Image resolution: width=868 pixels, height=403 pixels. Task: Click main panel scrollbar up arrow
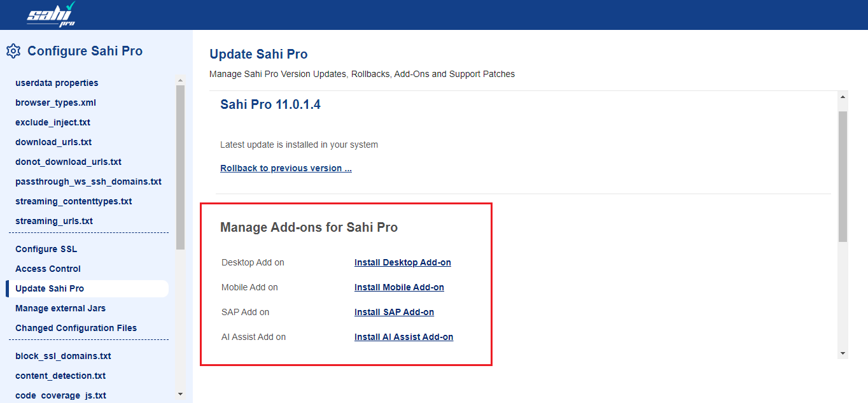click(843, 97)
